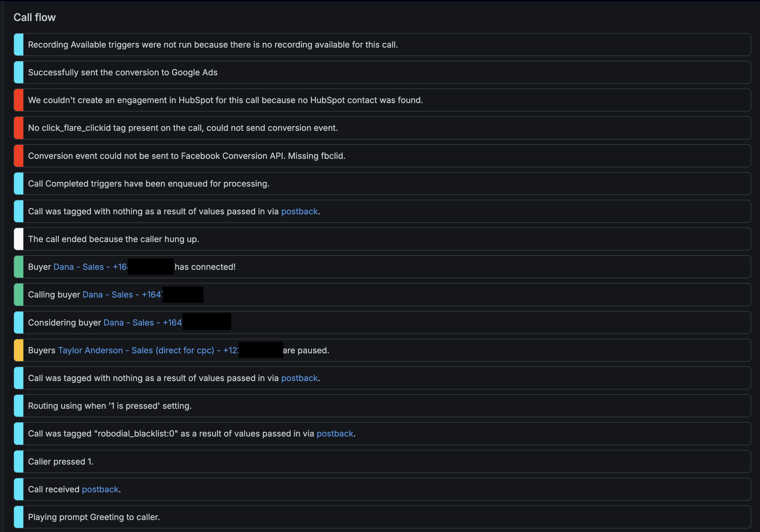Click red indicator on Facebook Conversion API row
This screenshot has width=760, height=532.
pyautogui.click(x=19, y=156)
